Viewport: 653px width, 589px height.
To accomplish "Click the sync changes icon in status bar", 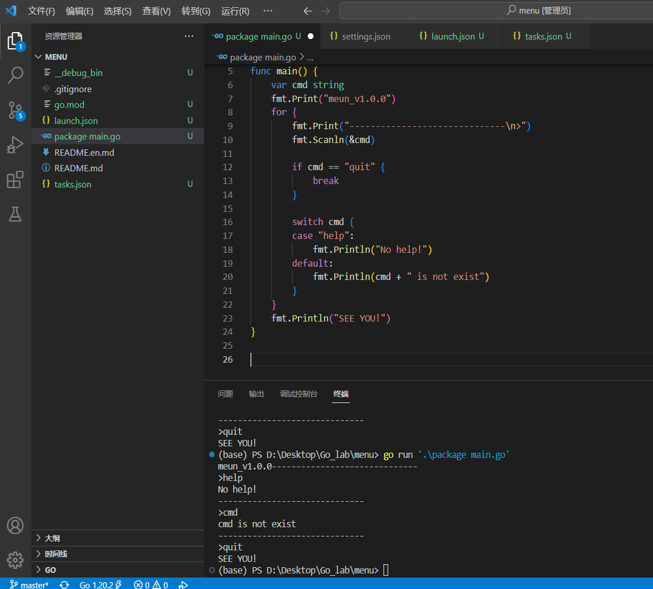I will pyautogui.click(x=64, y=584).
